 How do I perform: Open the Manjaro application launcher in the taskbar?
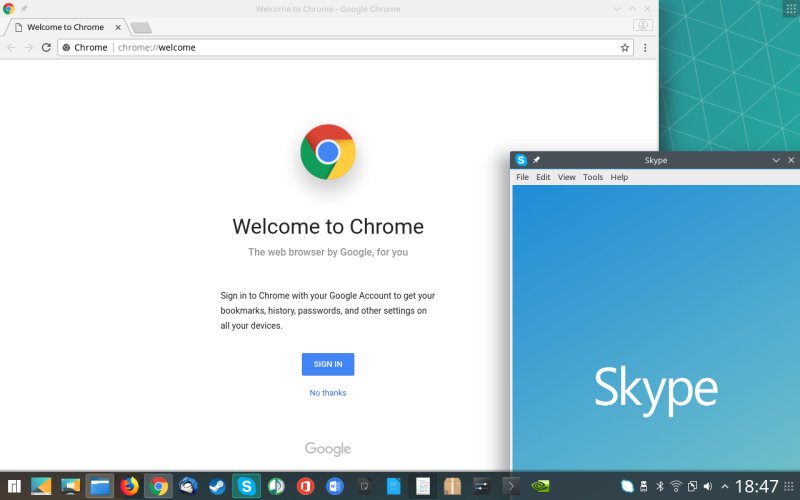click(x=14, y=486)
